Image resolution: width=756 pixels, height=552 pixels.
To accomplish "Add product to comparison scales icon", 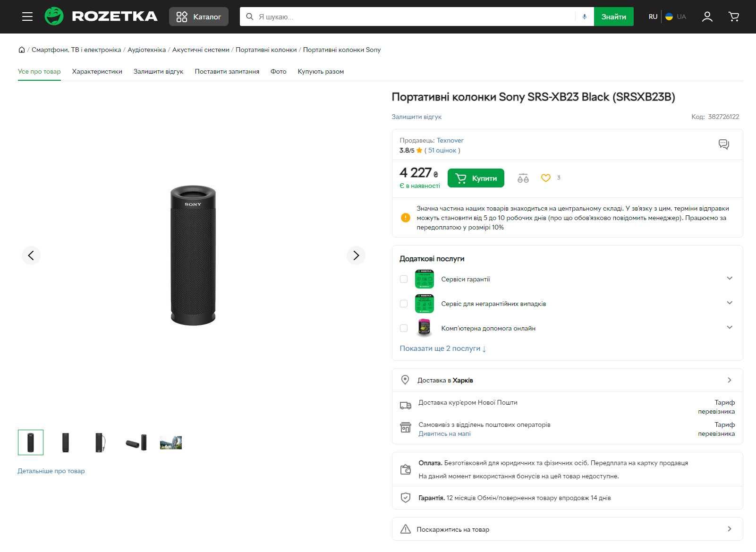I will (x=523, y=178).
